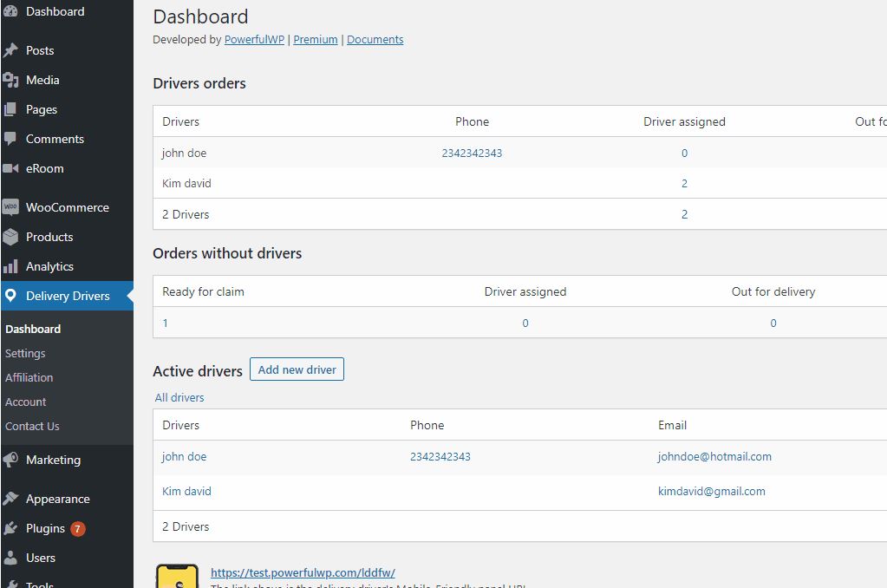Click the Plugins update badge showing 7
887x588 pixels.
tap(77, 528)
